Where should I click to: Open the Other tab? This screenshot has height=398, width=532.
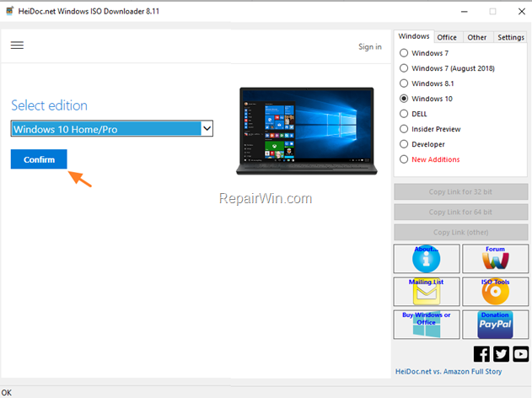point(476,37)
